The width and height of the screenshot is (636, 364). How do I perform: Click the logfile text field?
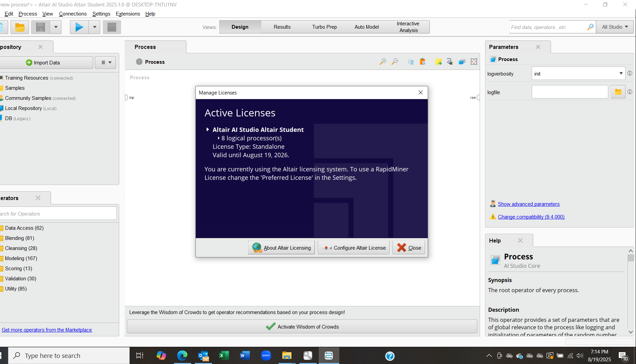[570, 92]
